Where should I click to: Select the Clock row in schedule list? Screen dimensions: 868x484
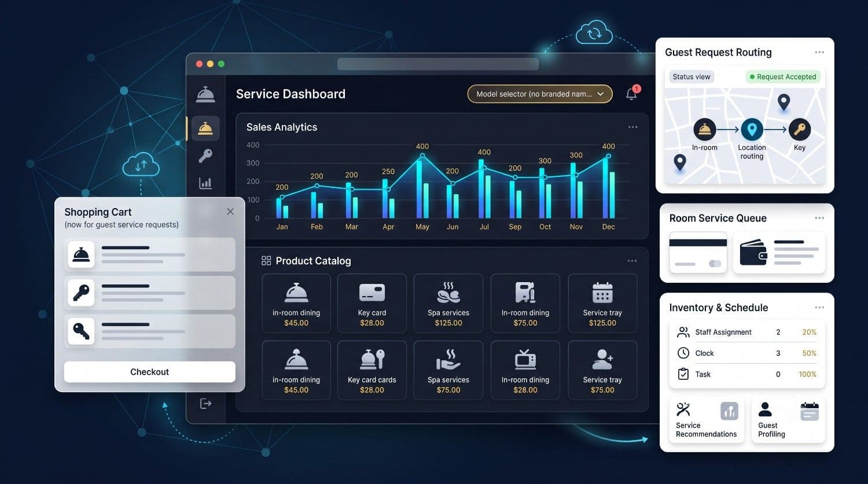(x=747, y=353)
